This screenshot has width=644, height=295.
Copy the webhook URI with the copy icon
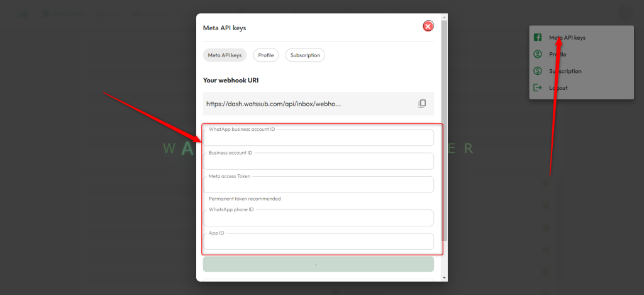pos(422,104)
